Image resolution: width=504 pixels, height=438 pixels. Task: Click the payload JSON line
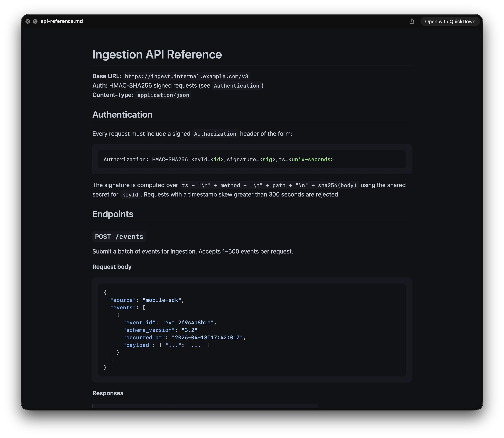167,345
